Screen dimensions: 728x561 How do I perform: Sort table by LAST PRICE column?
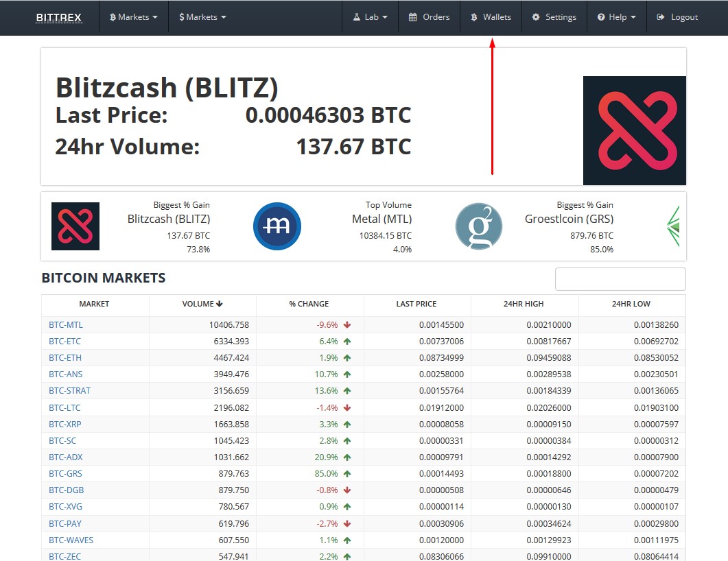(x=416, y=304)
